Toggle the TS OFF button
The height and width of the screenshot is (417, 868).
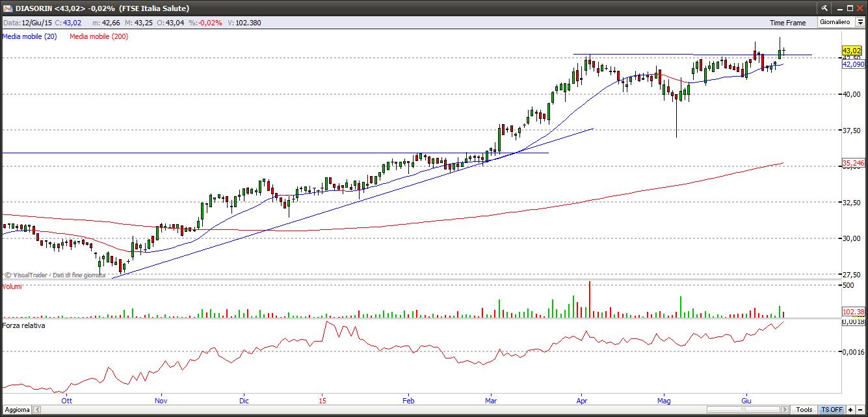(x=832, y=410)
